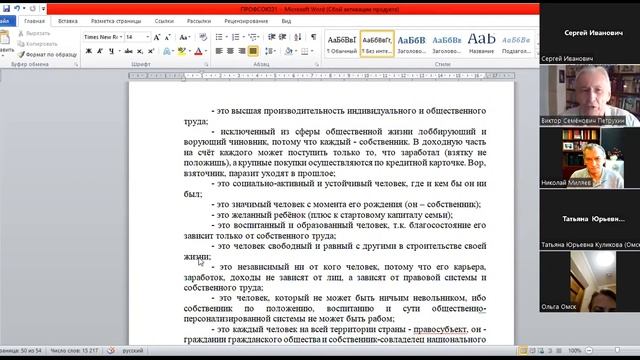Sort text with A-Z sort icon
Screen dimensions: 640x360
point(298,38)
